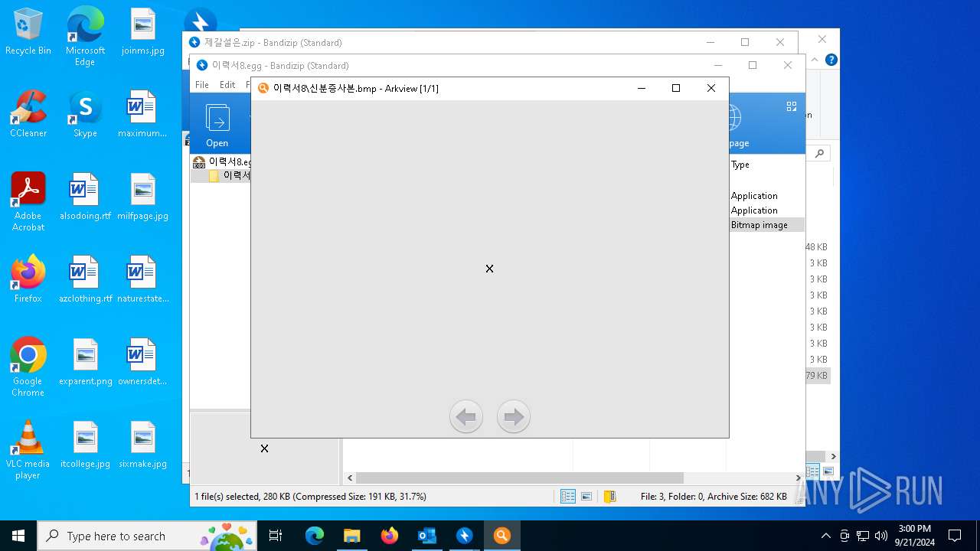The width and height of the screenshot is (980, 551).
Task: Select milfpage.jpg desktop file
Action: [142, 197]
